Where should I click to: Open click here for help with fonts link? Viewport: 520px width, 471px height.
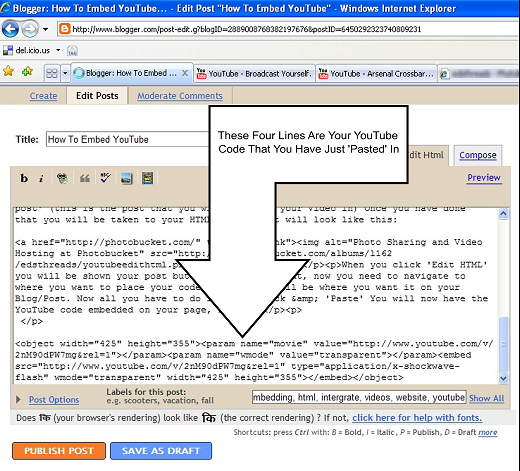click(417, 417)
